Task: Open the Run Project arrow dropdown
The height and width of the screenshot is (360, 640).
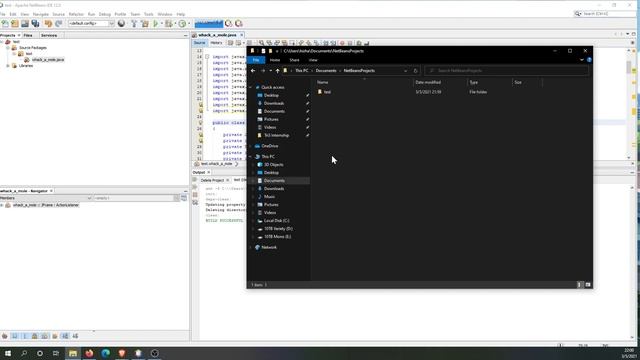Action: pyautogui.click(x=162, y=24)
